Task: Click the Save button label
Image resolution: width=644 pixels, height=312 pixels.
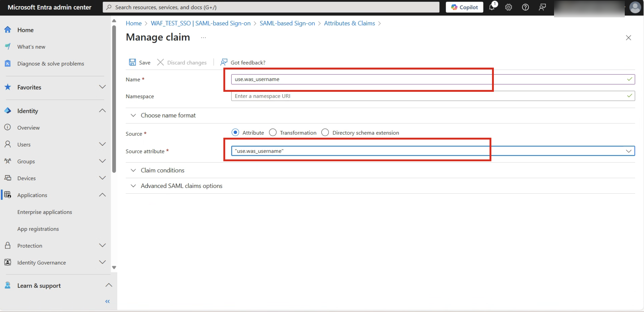Action: (145, 63)
